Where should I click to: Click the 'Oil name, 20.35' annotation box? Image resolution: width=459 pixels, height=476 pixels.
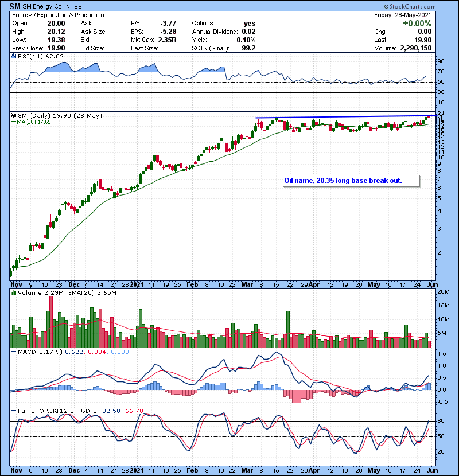(x=351, y=181)
